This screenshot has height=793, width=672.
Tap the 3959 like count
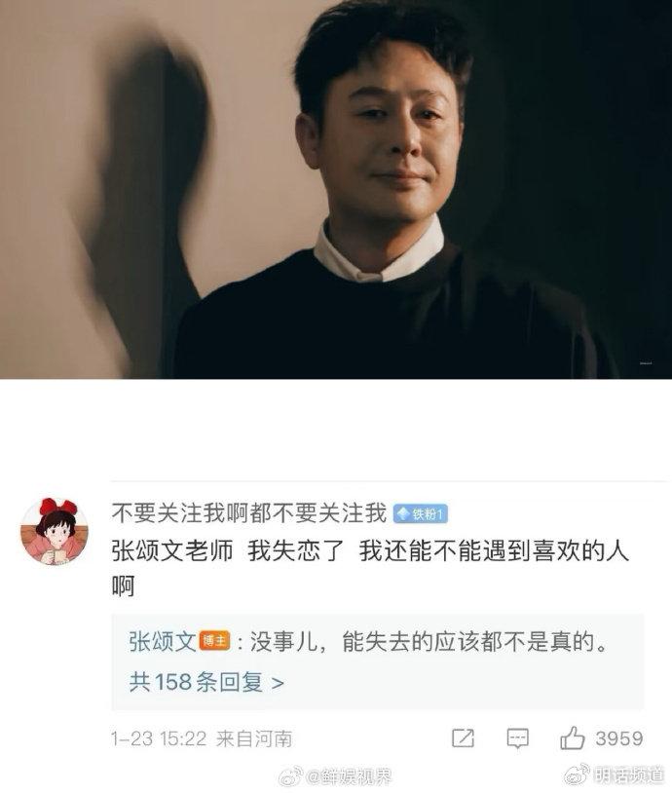[x=619, y=738]
